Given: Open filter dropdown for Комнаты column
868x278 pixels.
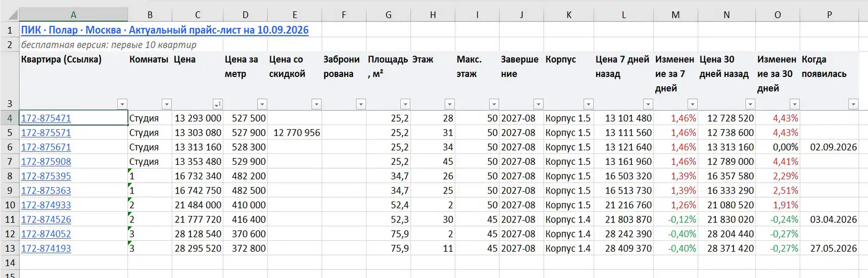Looking at the screenshot, I should point(167,104).
